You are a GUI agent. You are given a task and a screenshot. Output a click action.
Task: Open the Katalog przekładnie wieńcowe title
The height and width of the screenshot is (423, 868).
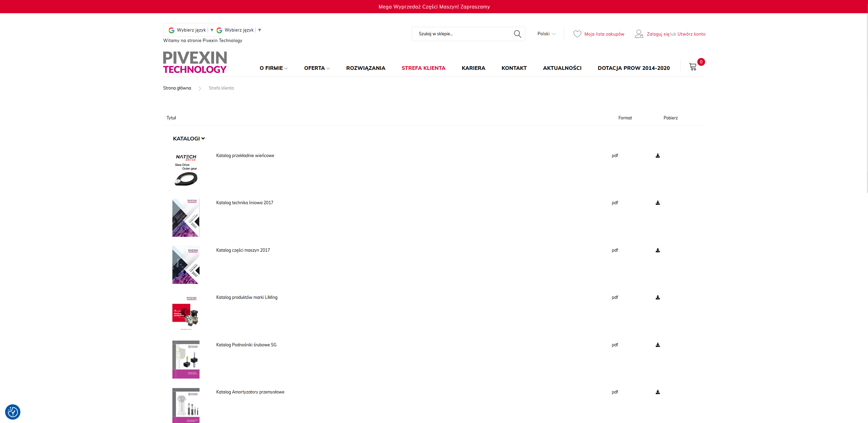click(245, 156)
